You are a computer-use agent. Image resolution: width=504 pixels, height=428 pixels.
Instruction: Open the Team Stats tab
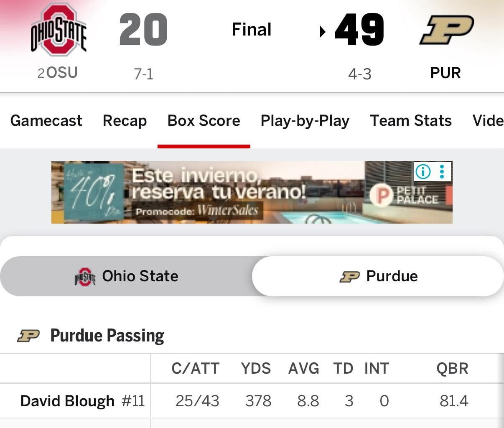410,121
